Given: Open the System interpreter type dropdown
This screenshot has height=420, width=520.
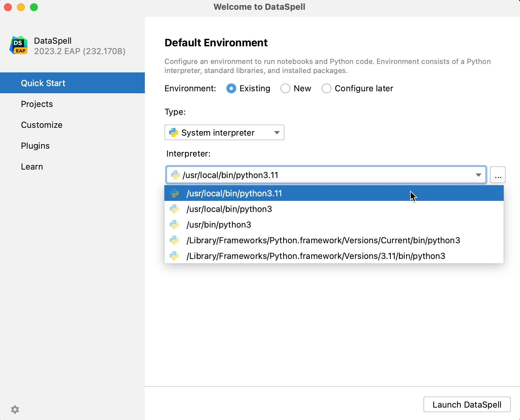Looking at the screenshot, I should tap(224, 132).
